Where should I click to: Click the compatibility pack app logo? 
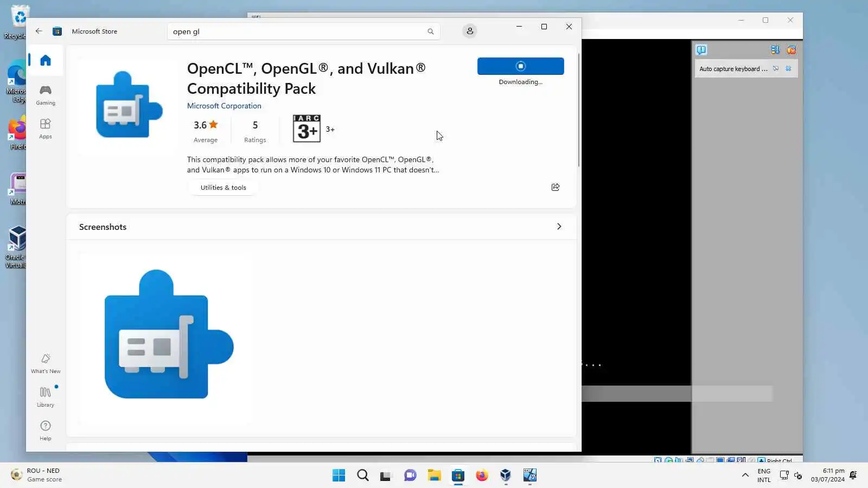click(129, 104)
